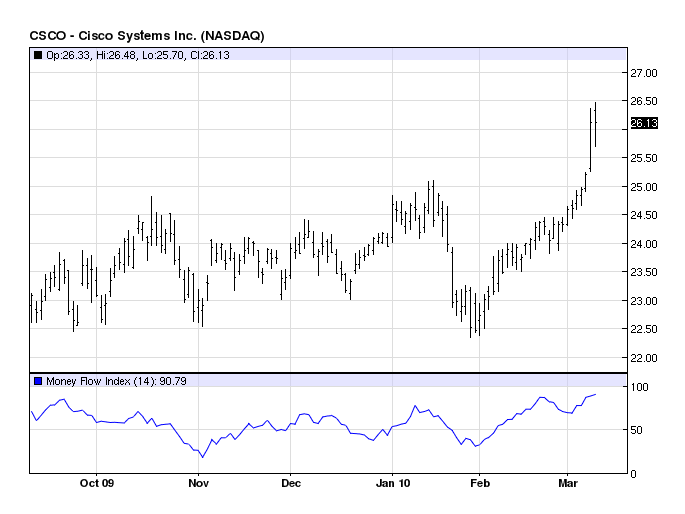Click the Oct 09 date axis label
Screen dimensions: 685x514
tap(97, 483)
